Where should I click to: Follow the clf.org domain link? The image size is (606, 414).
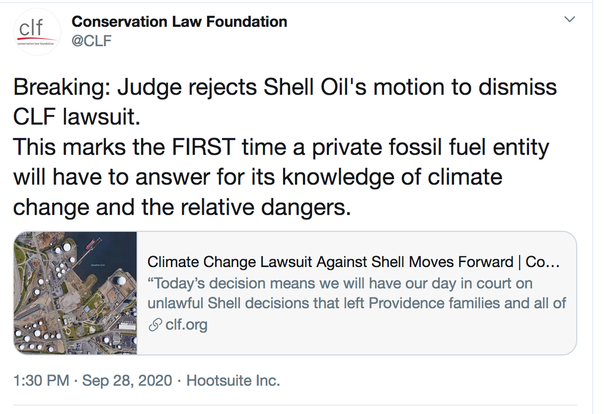click(186, 324)
